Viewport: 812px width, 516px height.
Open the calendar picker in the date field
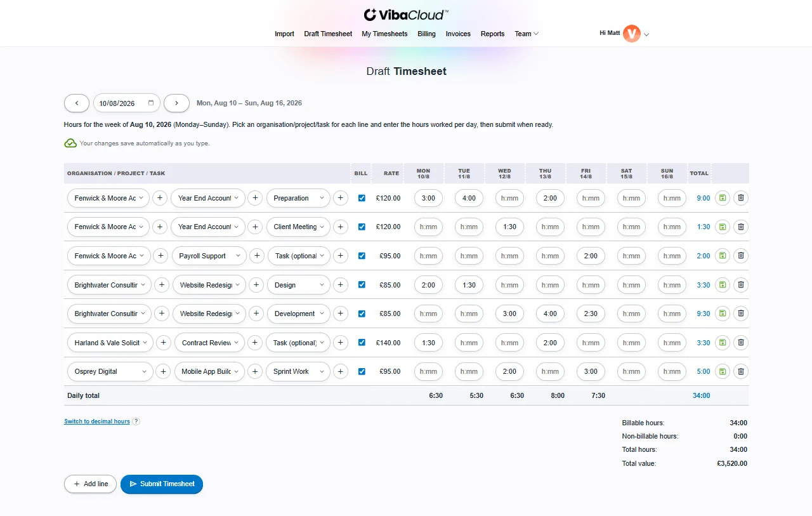(151, 103)
